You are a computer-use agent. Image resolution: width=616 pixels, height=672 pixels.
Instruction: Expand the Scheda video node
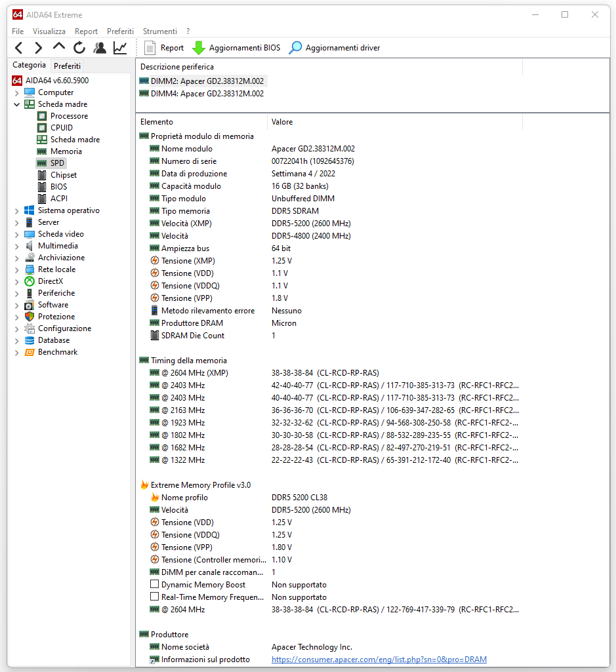[x=17, y=234]
